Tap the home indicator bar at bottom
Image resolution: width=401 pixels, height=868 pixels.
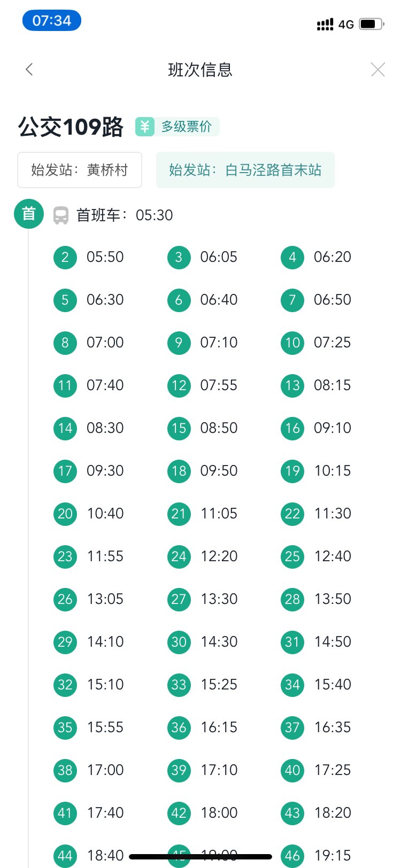tap(200, 857)
